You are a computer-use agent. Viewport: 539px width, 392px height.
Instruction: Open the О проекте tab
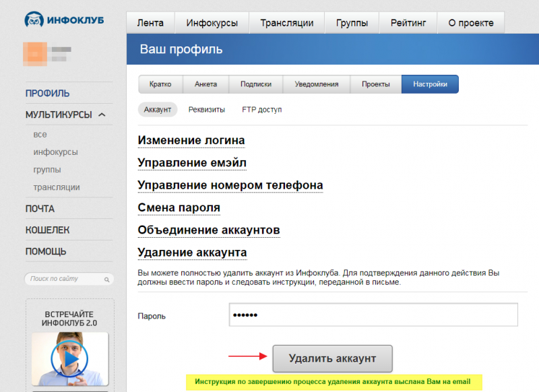tap(471, 23)
